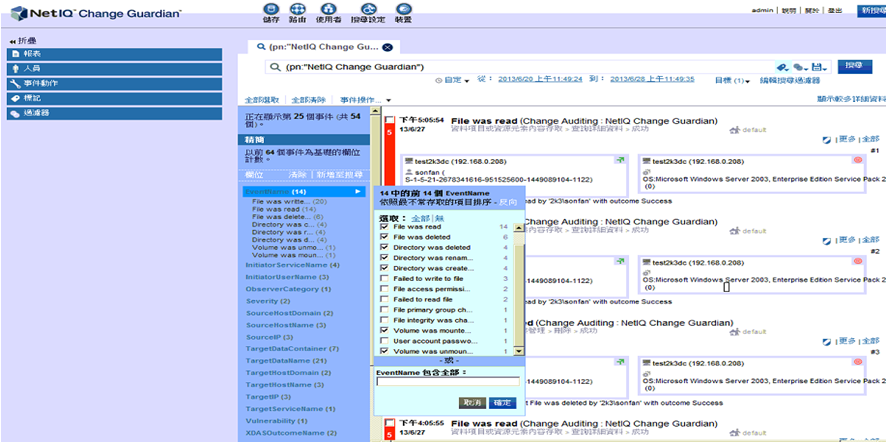Click the EventName popup list scrollbar down arrow
This screenshot has width=896, height=445.
tap(519, 351)
